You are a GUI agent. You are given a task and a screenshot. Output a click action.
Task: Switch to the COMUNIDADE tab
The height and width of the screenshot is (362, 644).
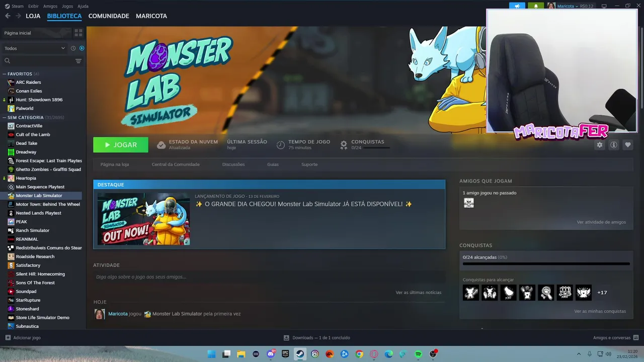tap(109, 16)
